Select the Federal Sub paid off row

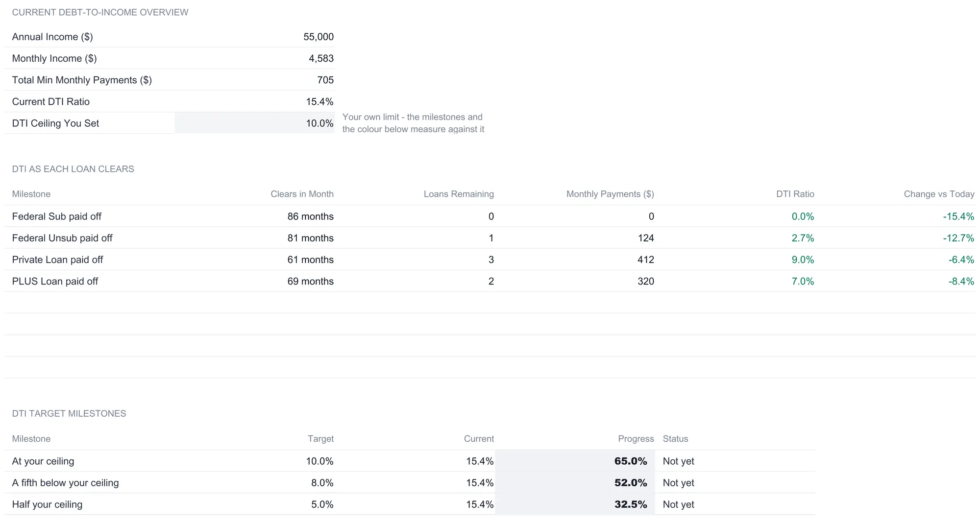(x=490, y=216)
